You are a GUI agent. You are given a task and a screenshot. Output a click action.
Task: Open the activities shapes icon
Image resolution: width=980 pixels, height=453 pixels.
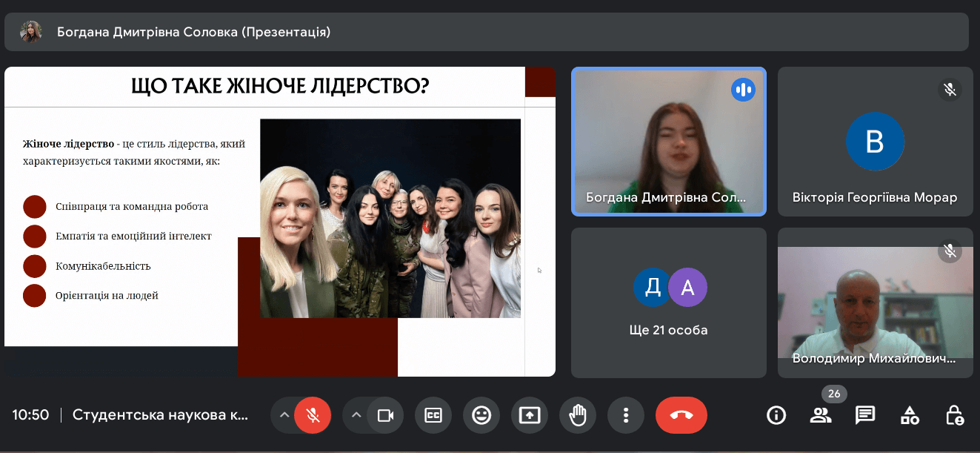tap(910, 415)
